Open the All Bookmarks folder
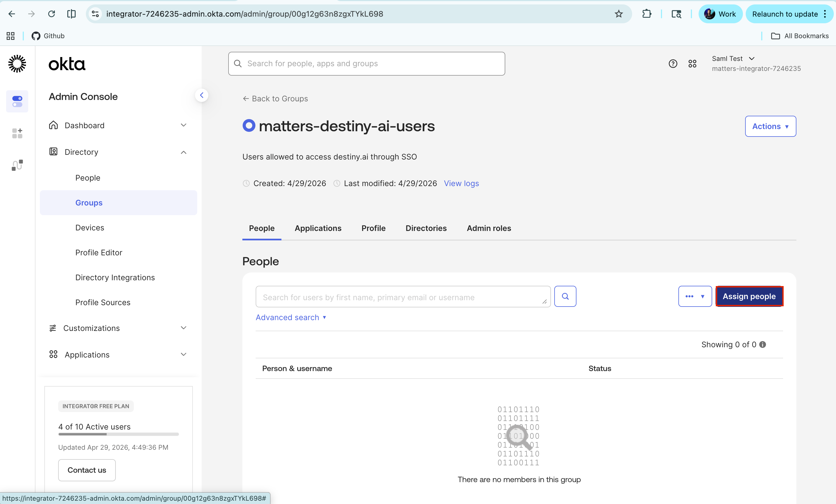Image resolution: width=836 pixels, height=504 pixels. pos(800,36)
